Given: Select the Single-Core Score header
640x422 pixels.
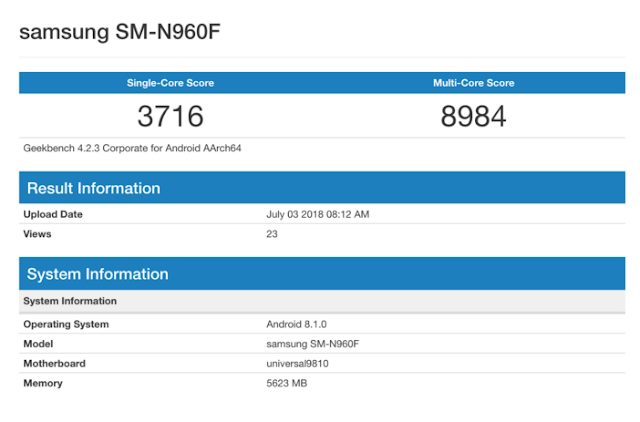Looking at the screenshot, I should (x=170, y=83).
